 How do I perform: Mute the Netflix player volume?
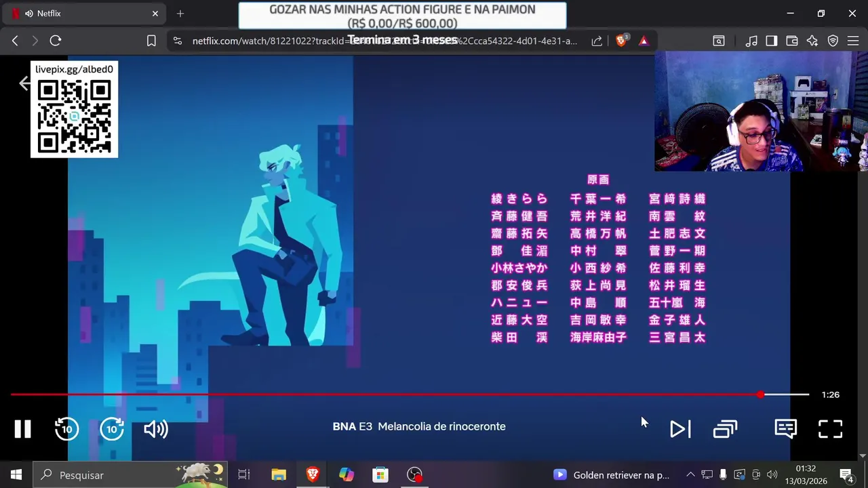tap(156, 429)
